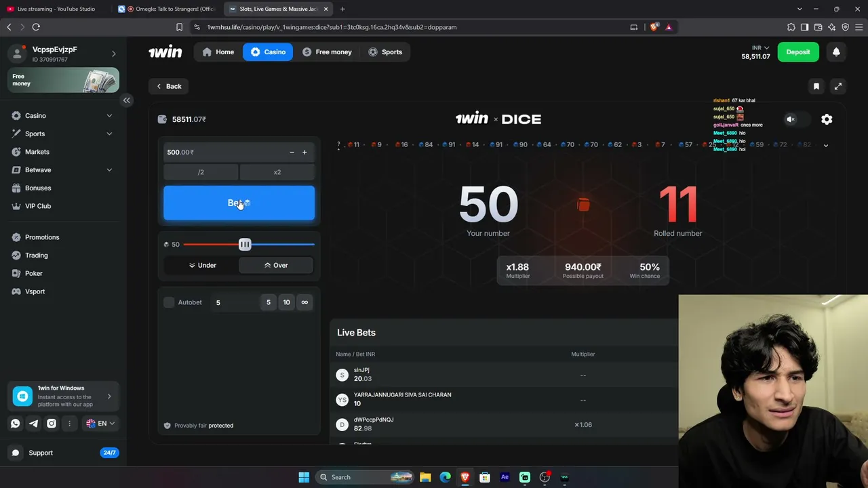Show the Brave sidebar panel
This screenshot has height=488, width=868.
[x=804, y=27]
